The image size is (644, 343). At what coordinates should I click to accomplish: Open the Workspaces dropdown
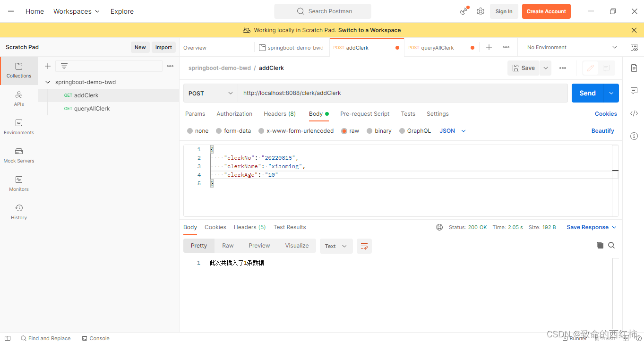[x=77, y=11]
